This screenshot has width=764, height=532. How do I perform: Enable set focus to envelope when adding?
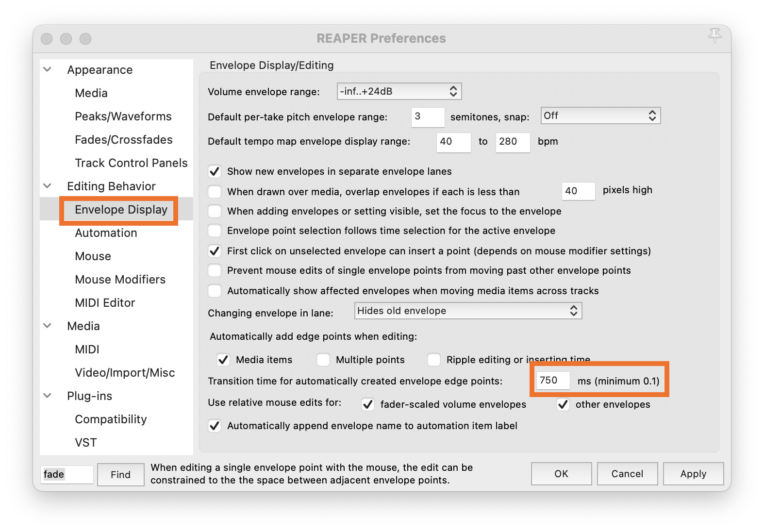(x=215, y=211)
